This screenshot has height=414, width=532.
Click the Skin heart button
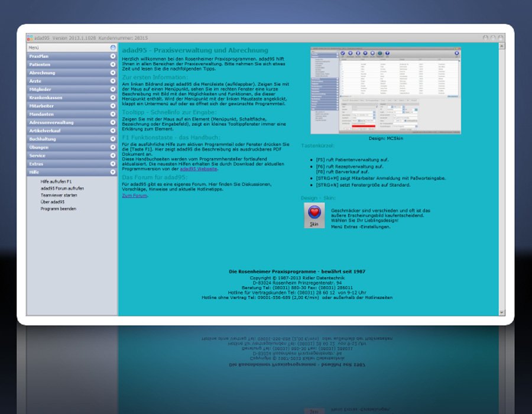coord(314,215)
